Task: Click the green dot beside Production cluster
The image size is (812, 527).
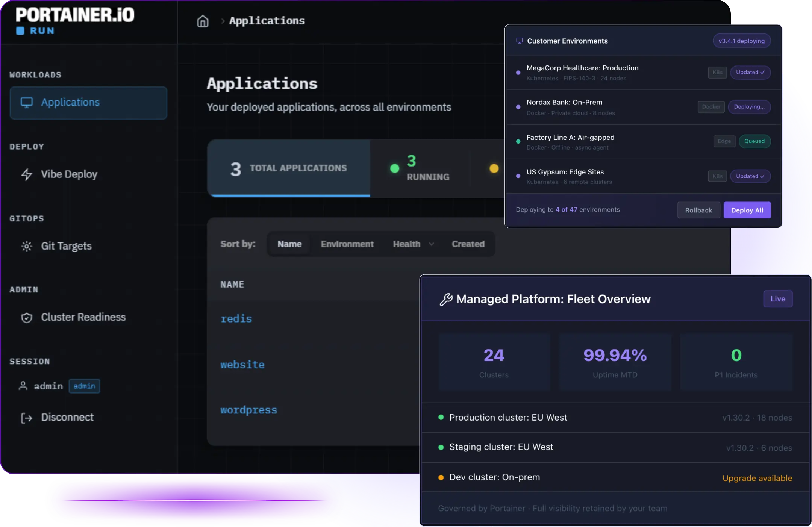Action: click(x=441, y=417)
